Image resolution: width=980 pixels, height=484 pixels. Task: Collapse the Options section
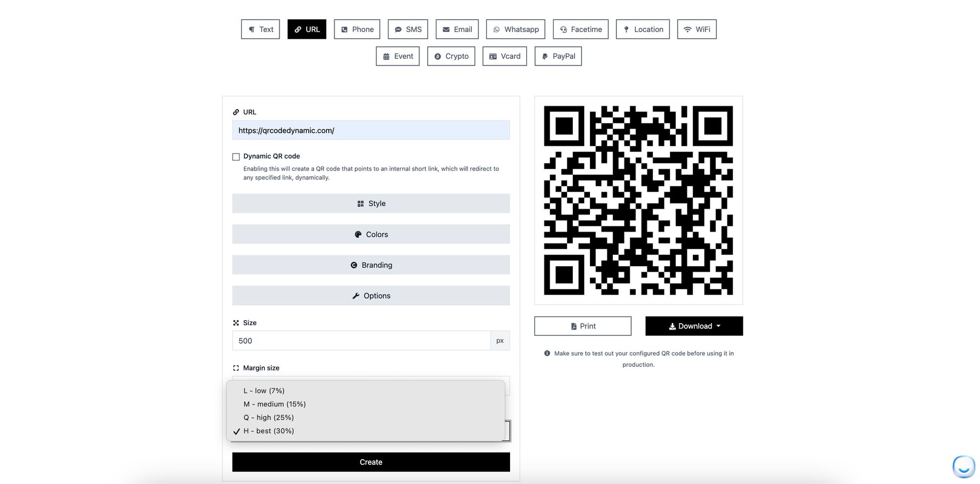click(x=371, y=296)
